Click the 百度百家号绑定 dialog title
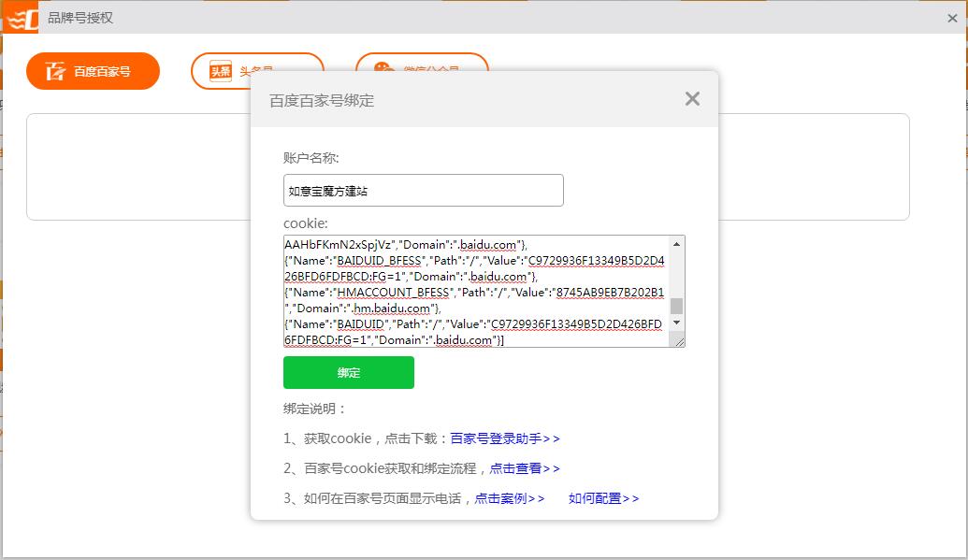 [322, 101]
